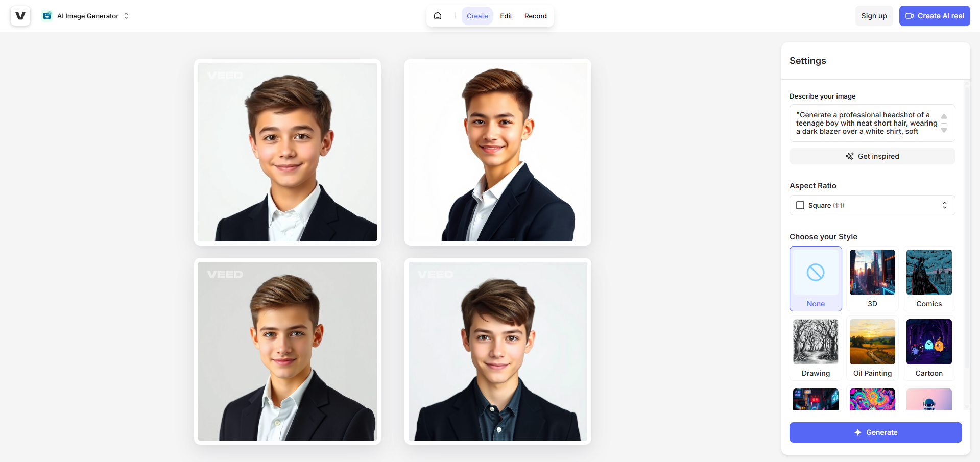Image resolution: width=980 pixels, height=462 pixels.
Task: Enable the Drawing style
Action: click(x=815, y=348)
